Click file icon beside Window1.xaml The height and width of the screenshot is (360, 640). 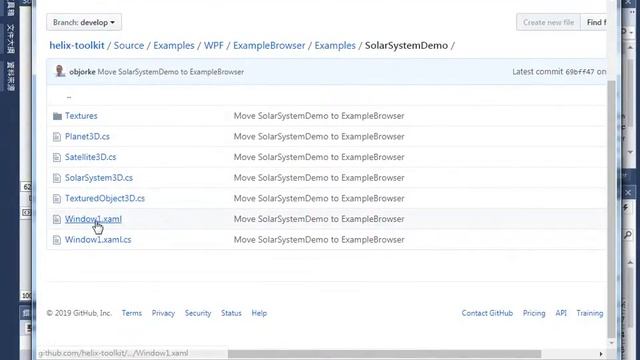point(57,219)
